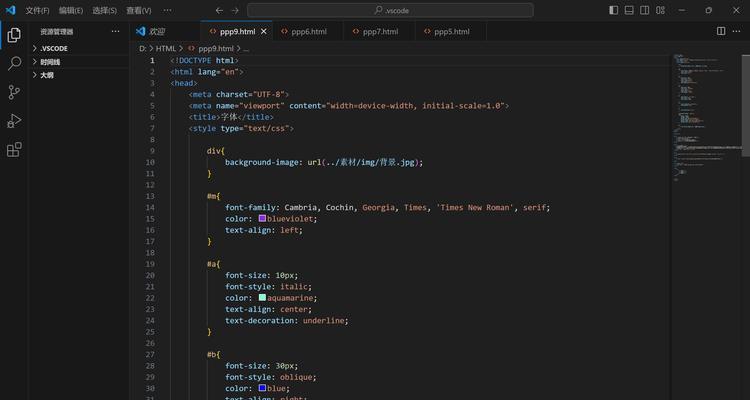Open Run and Debug view

(14, 121)
